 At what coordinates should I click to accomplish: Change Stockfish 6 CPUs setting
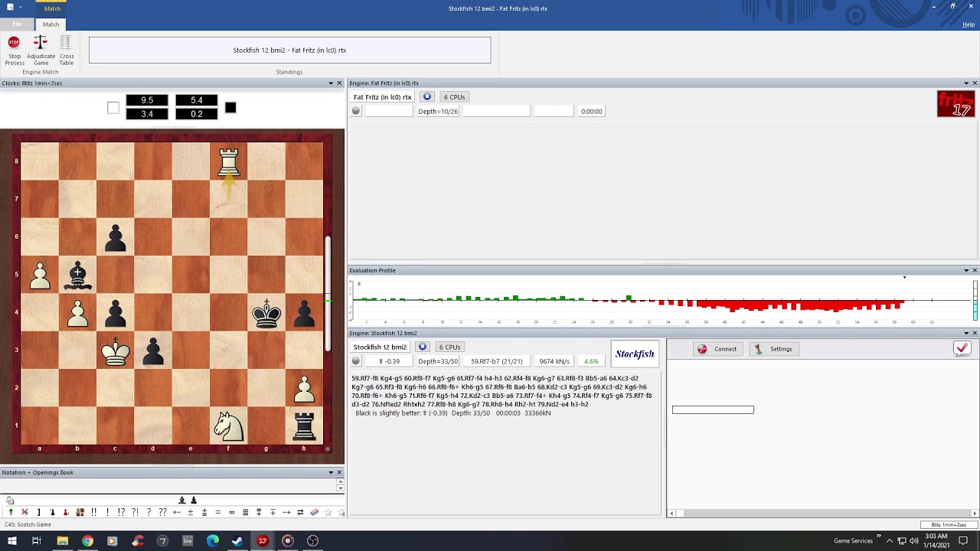(449, 347)
